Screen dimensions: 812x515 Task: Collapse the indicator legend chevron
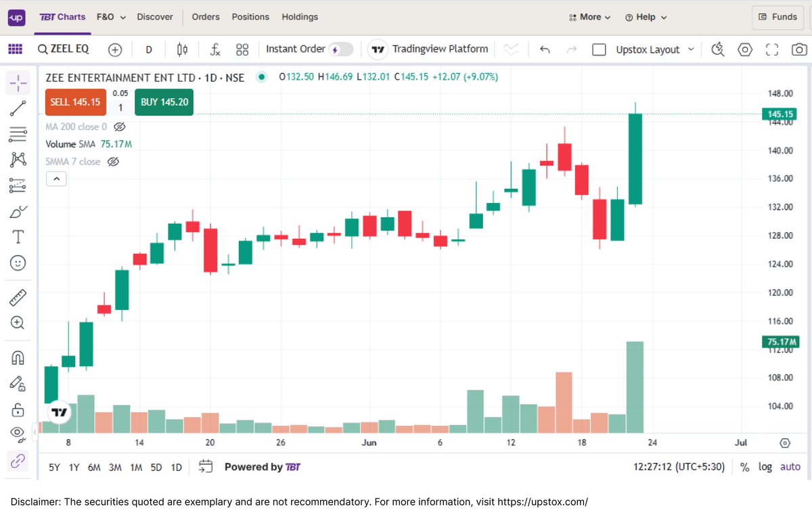(56, 179)
